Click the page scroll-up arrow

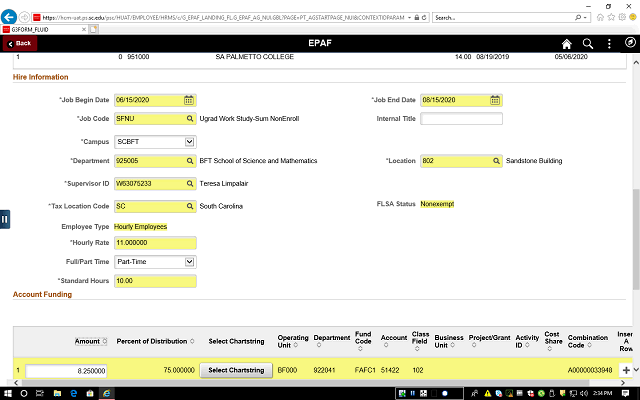(636, 62)
